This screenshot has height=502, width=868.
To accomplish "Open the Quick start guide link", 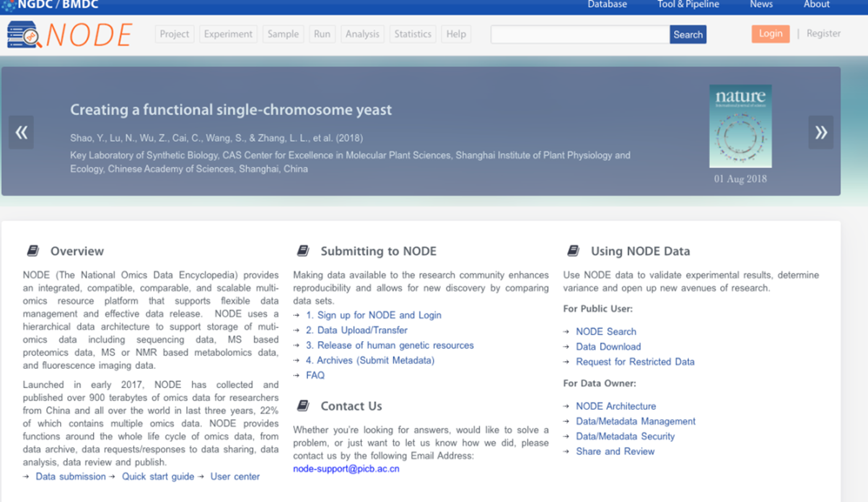I will click(158, 477).
